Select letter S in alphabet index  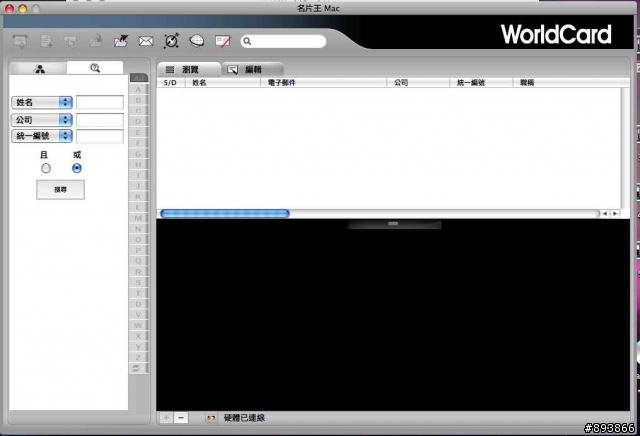point(138,283)
